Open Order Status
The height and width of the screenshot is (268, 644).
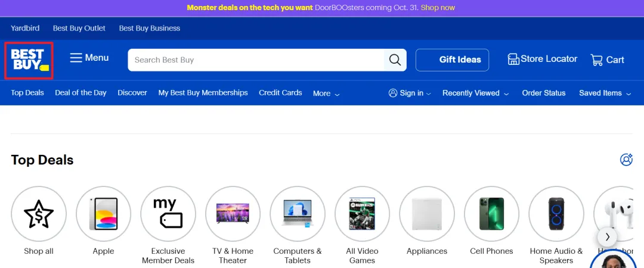(x=543, y=93)
